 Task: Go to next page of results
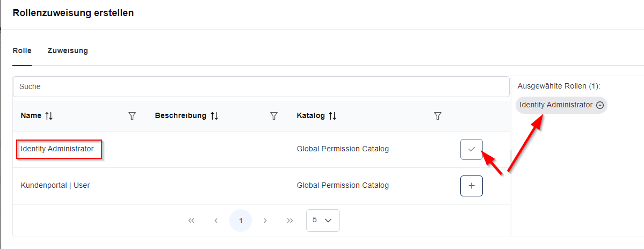tap(265, 221)
